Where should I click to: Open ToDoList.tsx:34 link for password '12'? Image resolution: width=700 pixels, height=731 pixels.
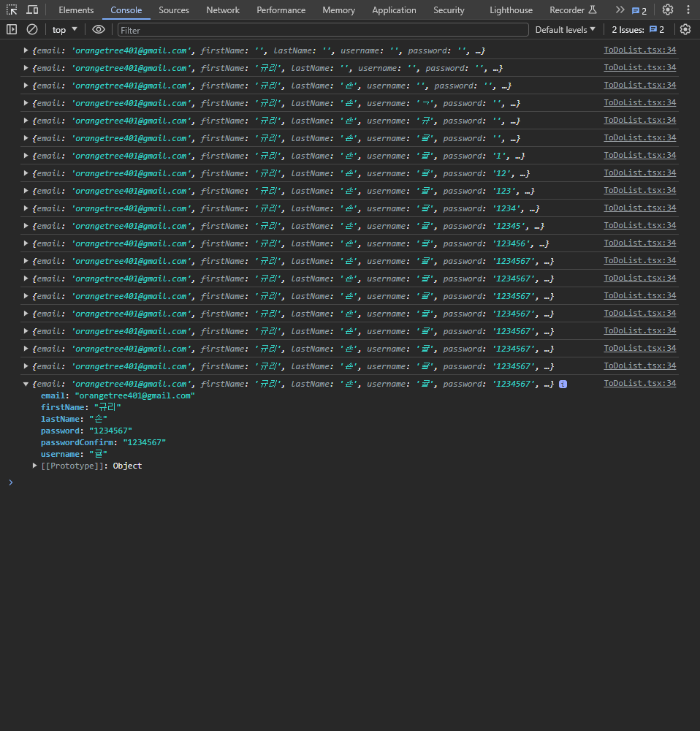(x=640, y=173)
